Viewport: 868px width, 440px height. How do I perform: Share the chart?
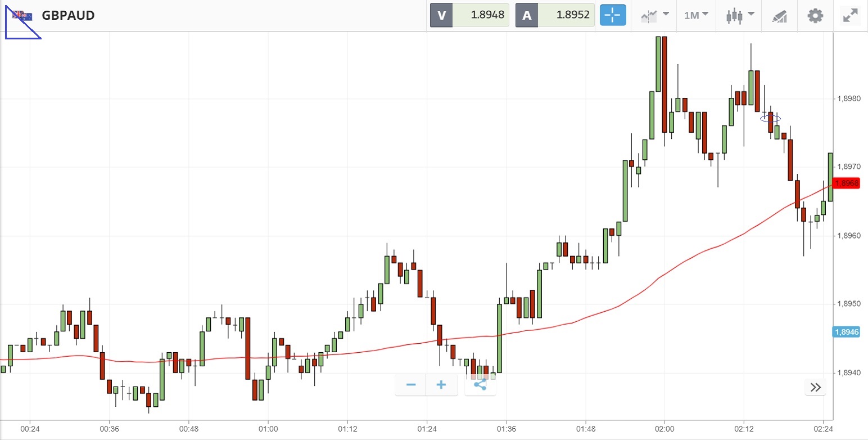point(480,385)
